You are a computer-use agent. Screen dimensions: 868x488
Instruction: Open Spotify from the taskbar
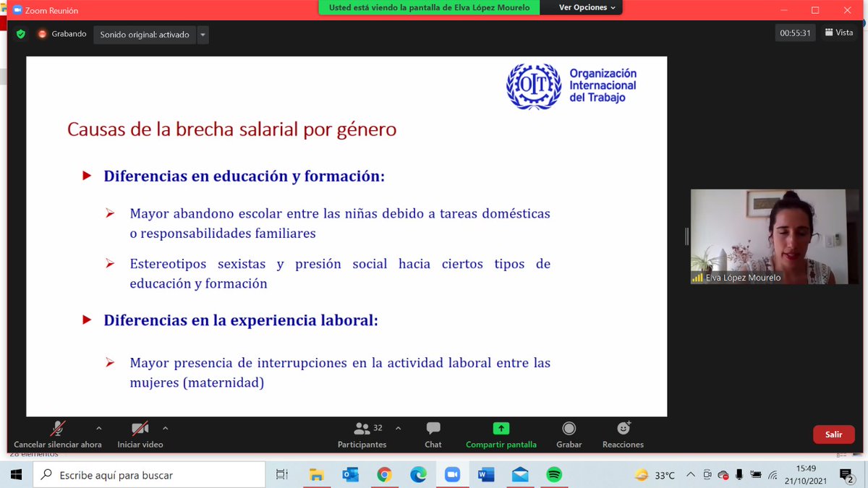[554, 475]
